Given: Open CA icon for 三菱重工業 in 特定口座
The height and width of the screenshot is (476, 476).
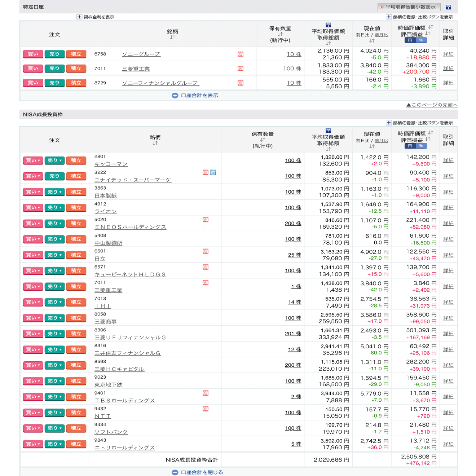Looking at the screenshot, I should [241, 69].
